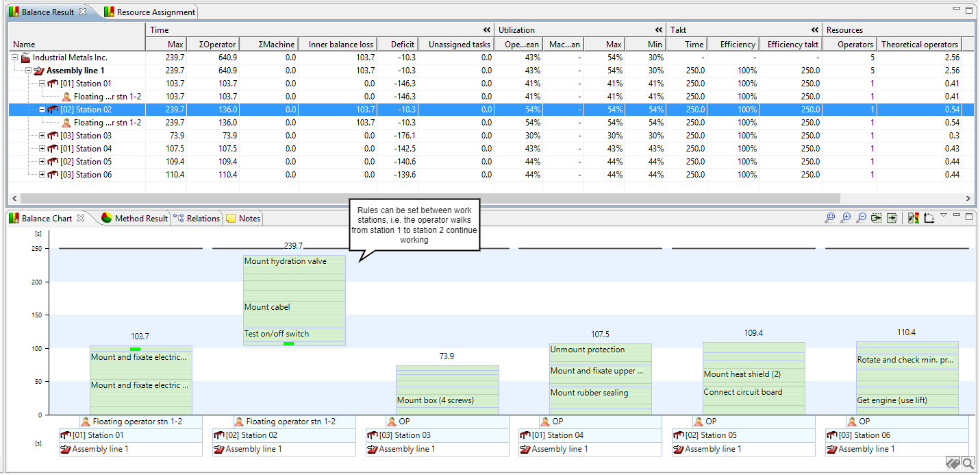Zoom out on the balance chart

[x=862, y=218]
